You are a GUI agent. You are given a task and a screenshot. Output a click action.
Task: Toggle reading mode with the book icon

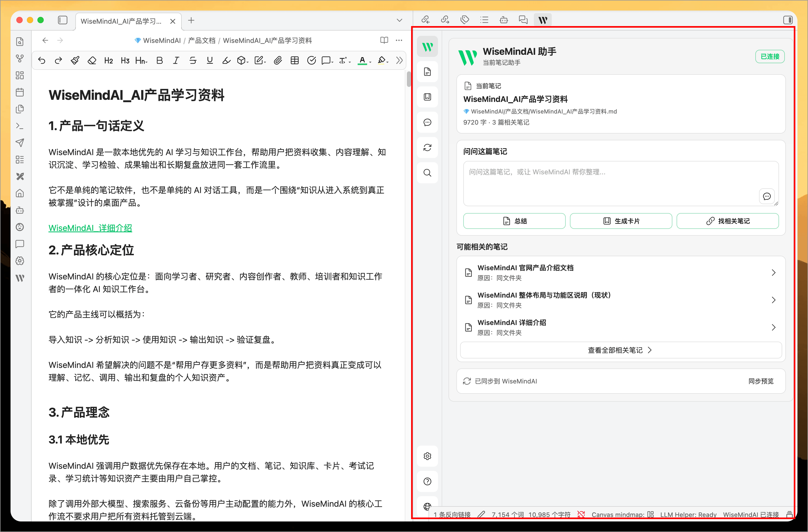(x=384, y=40)
